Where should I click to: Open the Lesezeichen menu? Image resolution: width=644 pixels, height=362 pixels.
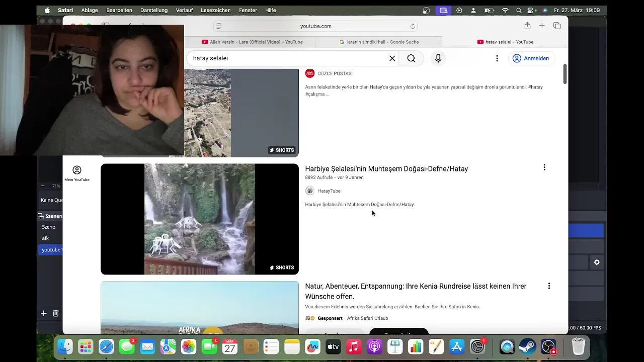coord(216,10)
